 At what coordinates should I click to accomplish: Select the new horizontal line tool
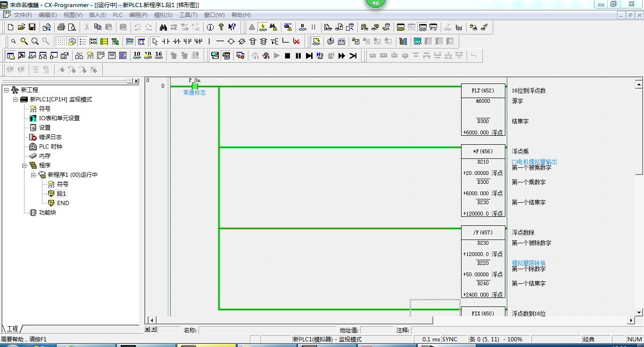[220, 41]
